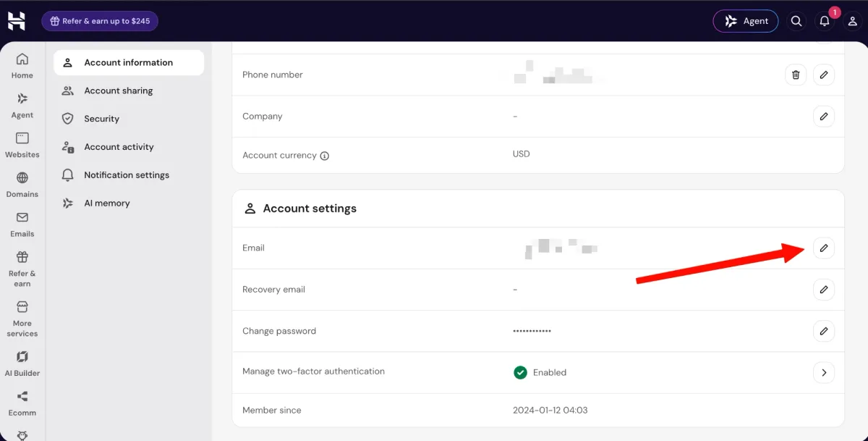
Task: Open More services in sidebar
Action: click(22, 319)
